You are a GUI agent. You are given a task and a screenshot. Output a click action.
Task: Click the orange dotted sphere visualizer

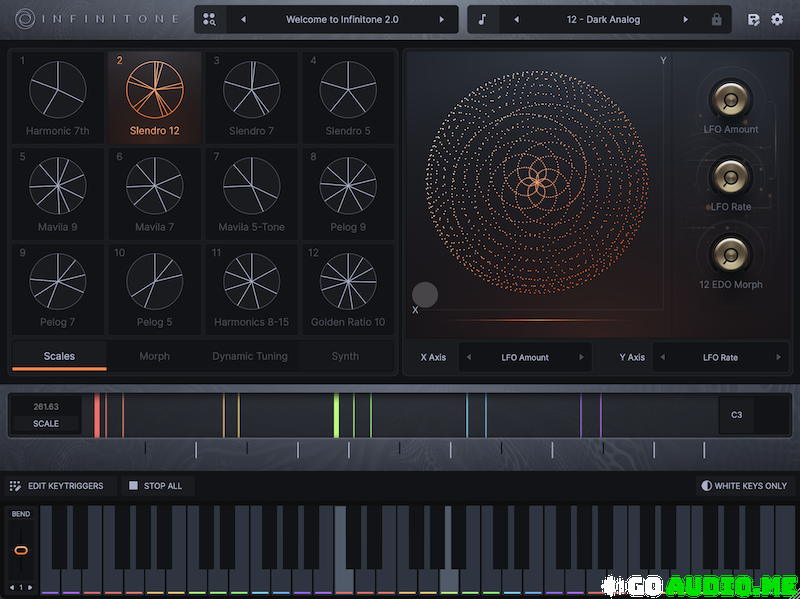[537, 182]
